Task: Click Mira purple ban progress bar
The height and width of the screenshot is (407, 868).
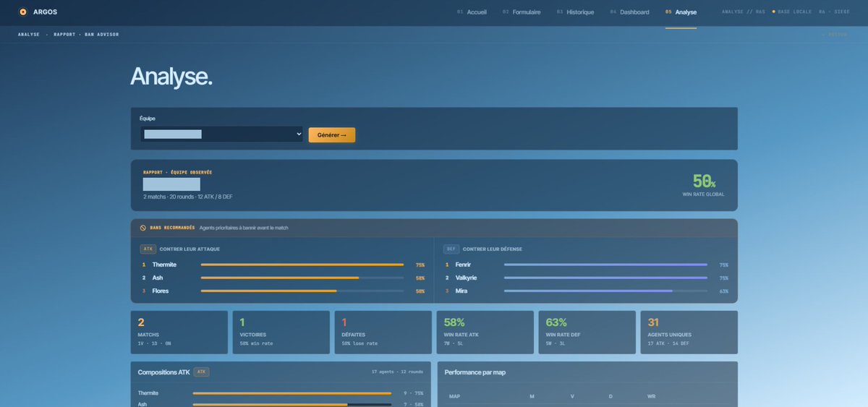Action: click(589, 291)
